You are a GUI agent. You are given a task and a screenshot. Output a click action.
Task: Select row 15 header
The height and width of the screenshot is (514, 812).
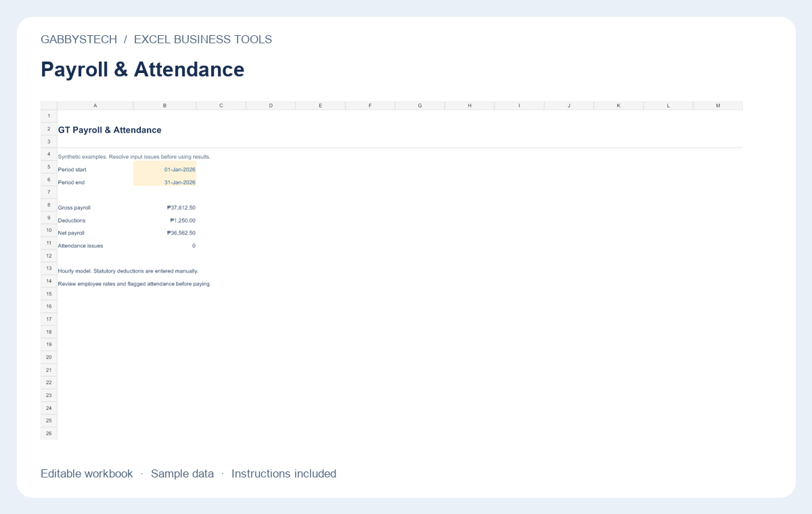[x=49, y=294]
